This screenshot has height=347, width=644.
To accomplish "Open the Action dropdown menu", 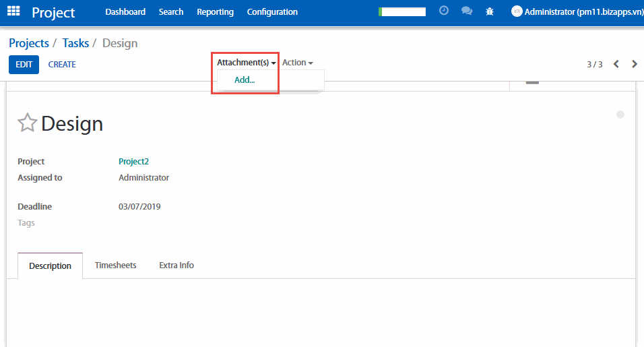I will (x=297, y=63).
